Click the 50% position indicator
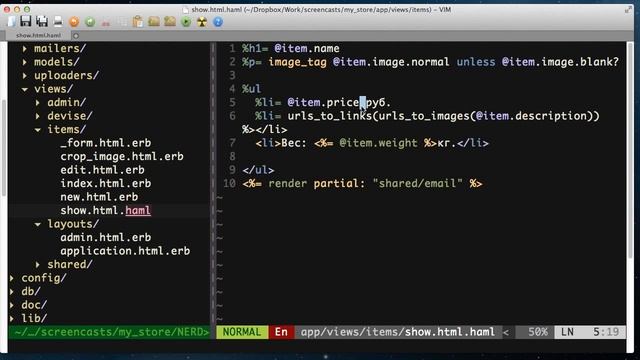The height and width of the screenshot is (360, 640). coord(538,332)
